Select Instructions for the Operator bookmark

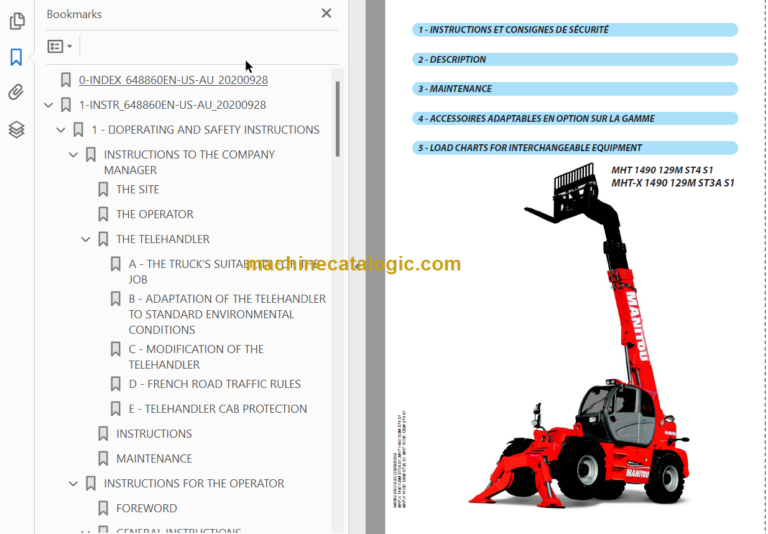tap(194, 484)
